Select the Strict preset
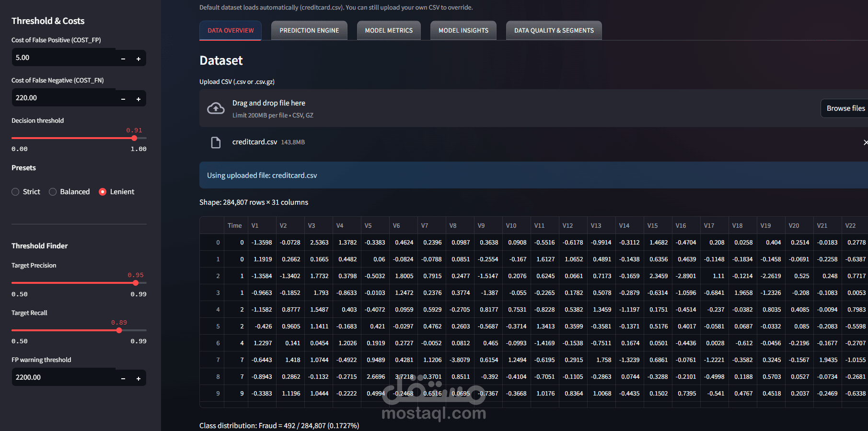 click(26, 192)
